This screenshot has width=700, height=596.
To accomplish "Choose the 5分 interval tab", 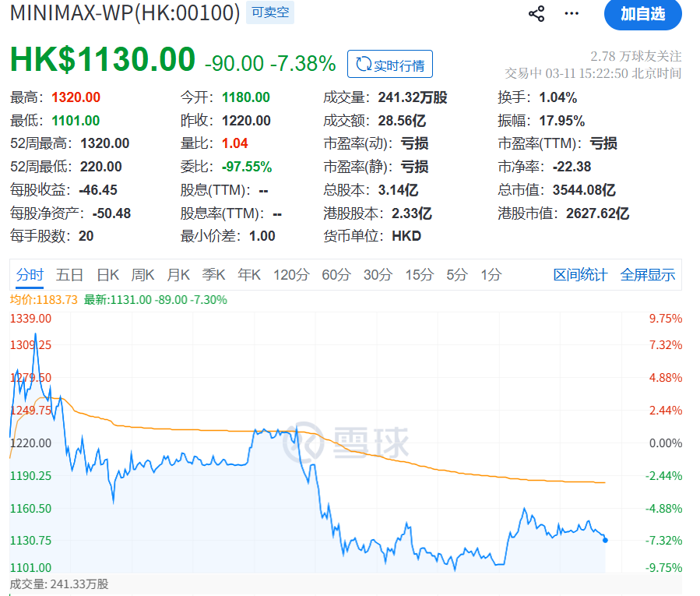I will (x=457, y=274).
